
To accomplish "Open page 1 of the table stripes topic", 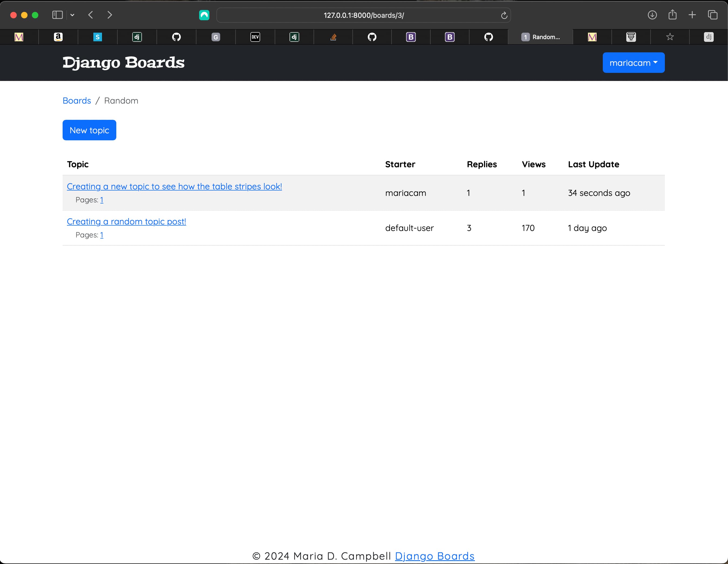I will 102,200.
